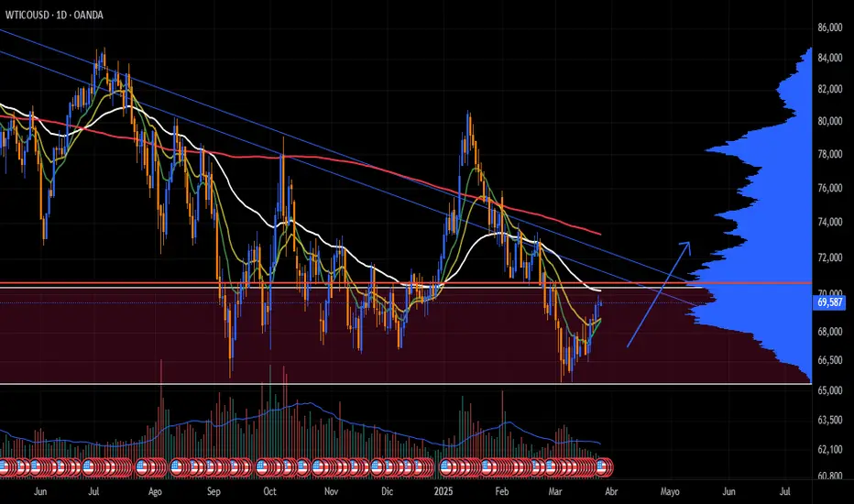Click the arrowhead of the blue forecast arrow
Image resolution: width=854 pixels, height=504 pixels.
[x=687, y=246]
